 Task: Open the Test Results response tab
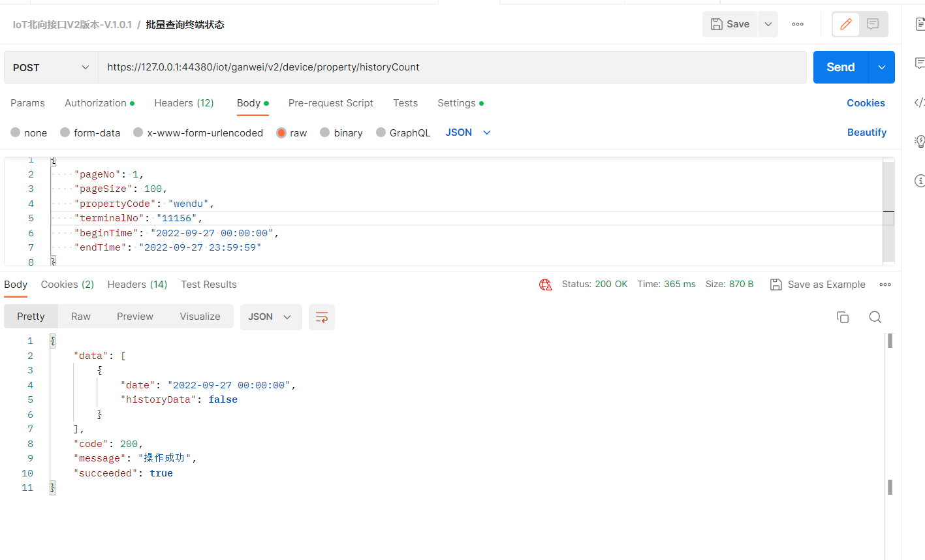[x=209, y=285]
